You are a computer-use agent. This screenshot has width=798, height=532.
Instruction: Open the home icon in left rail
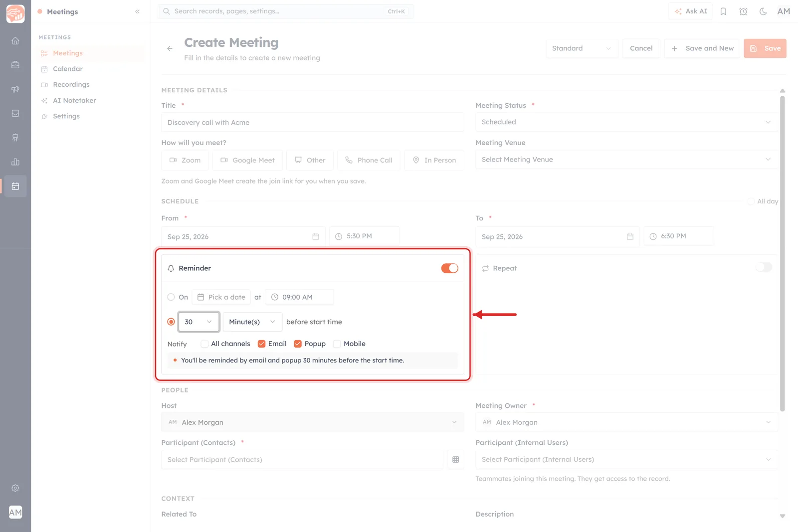[15, 41]
